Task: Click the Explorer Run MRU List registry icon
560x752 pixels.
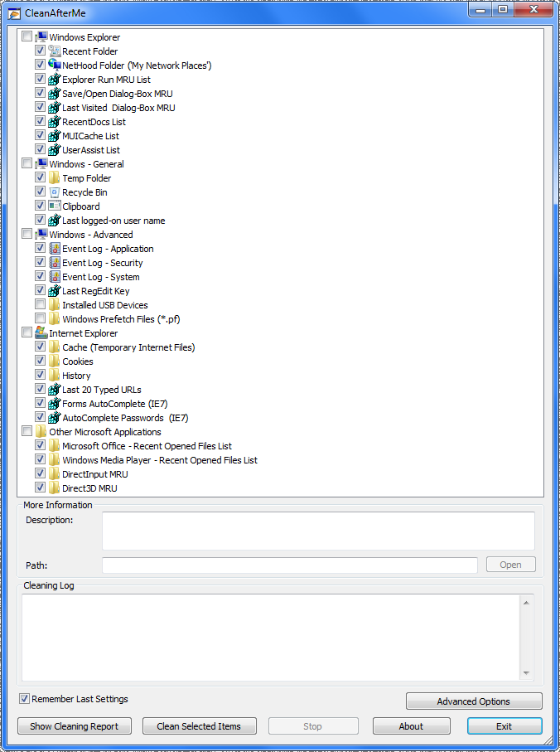Action: coord(54,79)
